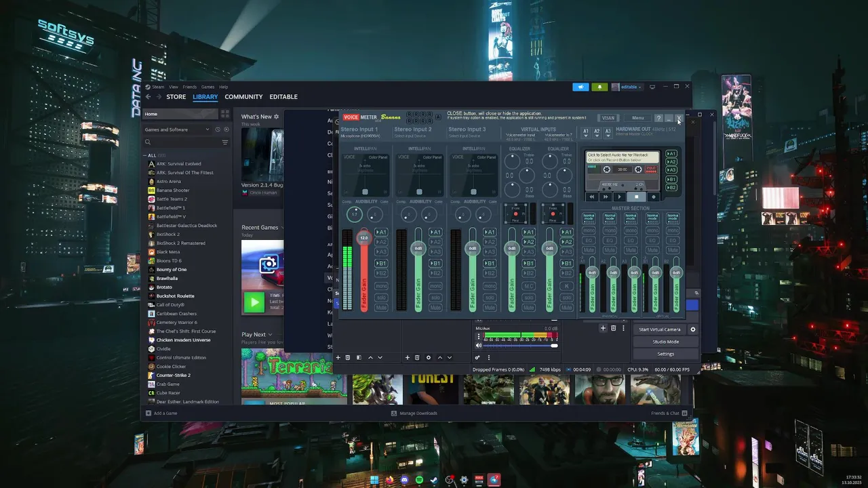Enable solo on Stereo Input 2
The image size is (868, 488).
click(435, 297)
